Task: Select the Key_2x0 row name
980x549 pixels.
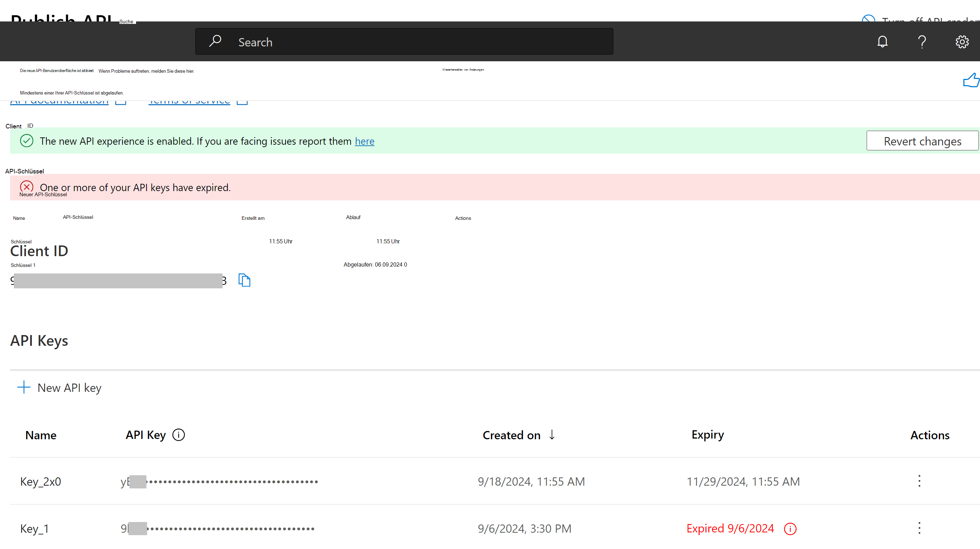Action: point(41,481)
